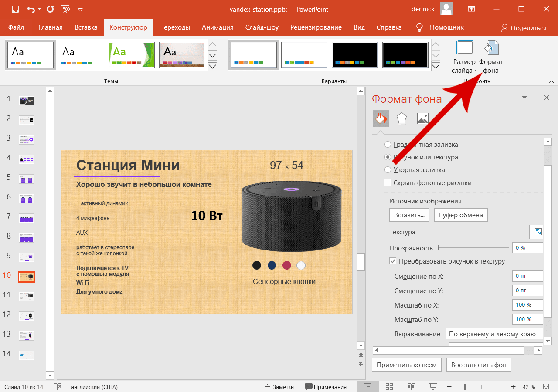Screen dimensions: 558x392
Task: Open the Переходы tab
Action: click(174, 27)
